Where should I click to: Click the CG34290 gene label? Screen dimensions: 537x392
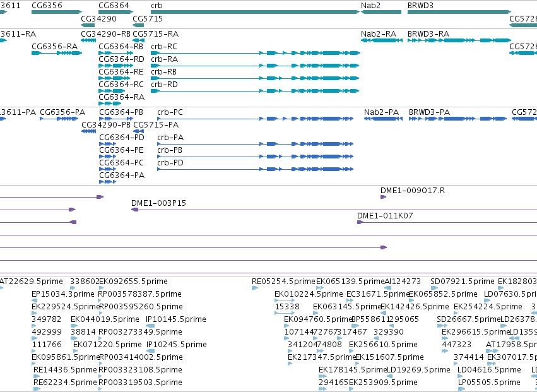coord(98,18)
